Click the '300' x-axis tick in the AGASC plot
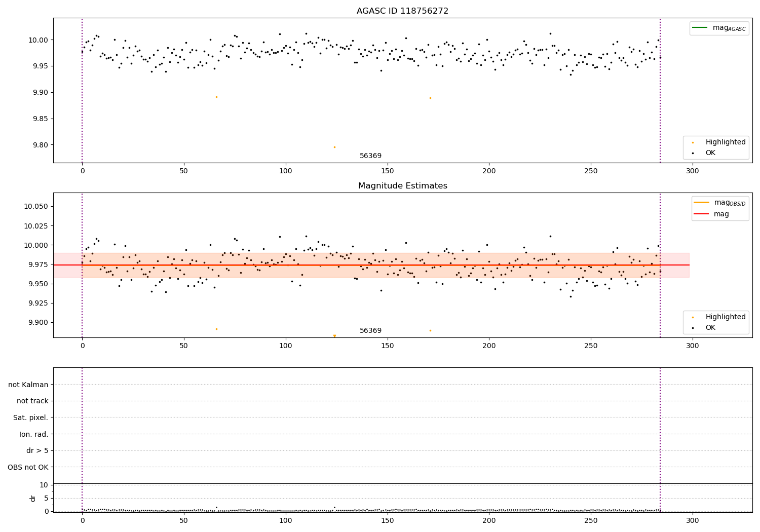 pyautogui.click(x=692, y=171)
